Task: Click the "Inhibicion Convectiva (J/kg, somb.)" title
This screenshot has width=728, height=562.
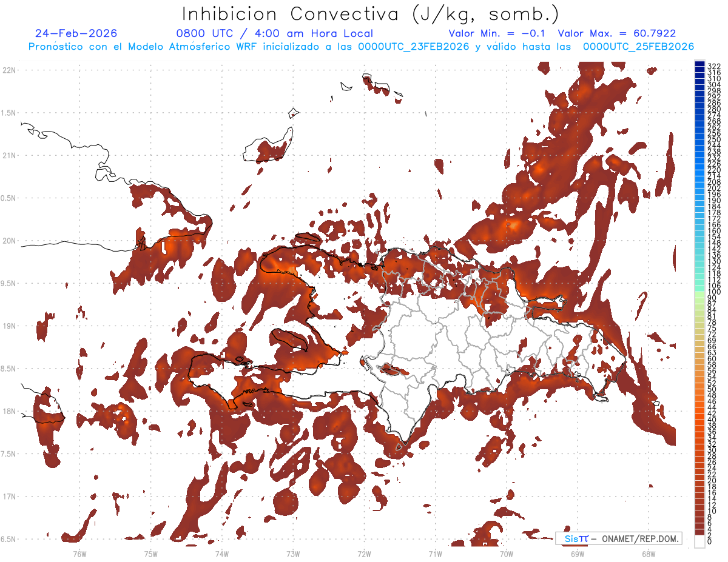Action: point(371,14)
